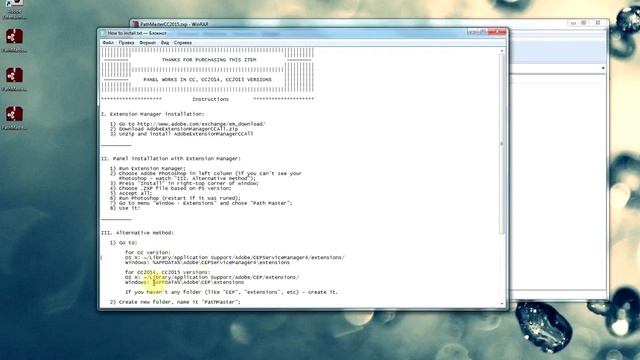Viewport: 640px width, 360px height.
Task: Click 'Go to menu "Window - Extensions"' line
Action: (201, 203)
